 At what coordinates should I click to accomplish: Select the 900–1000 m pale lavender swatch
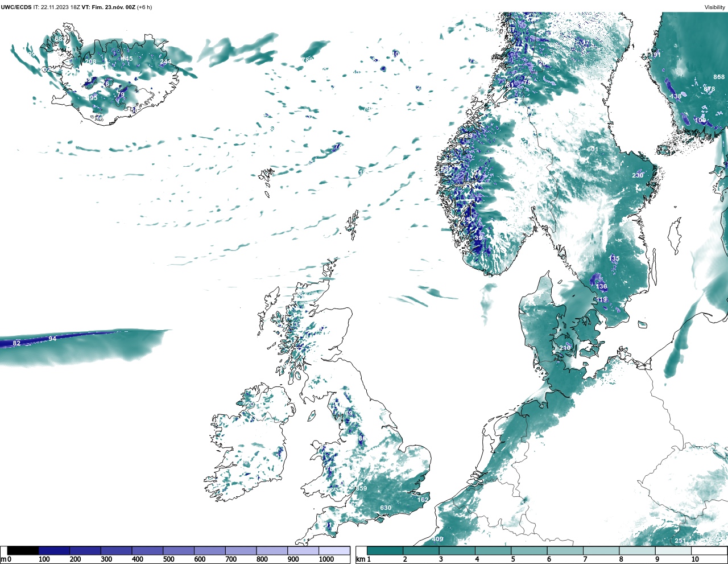pyautogui.click(x=303, y=551)
